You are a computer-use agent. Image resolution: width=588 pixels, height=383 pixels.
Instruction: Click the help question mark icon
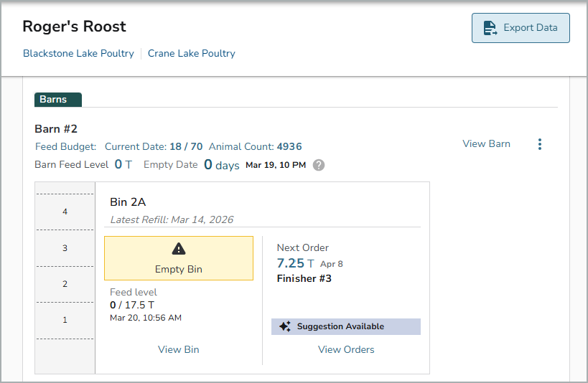tap(319, 165)
